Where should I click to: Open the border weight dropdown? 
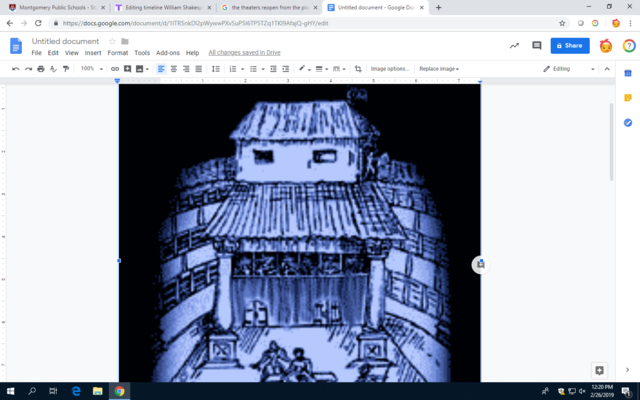[322, 69]
